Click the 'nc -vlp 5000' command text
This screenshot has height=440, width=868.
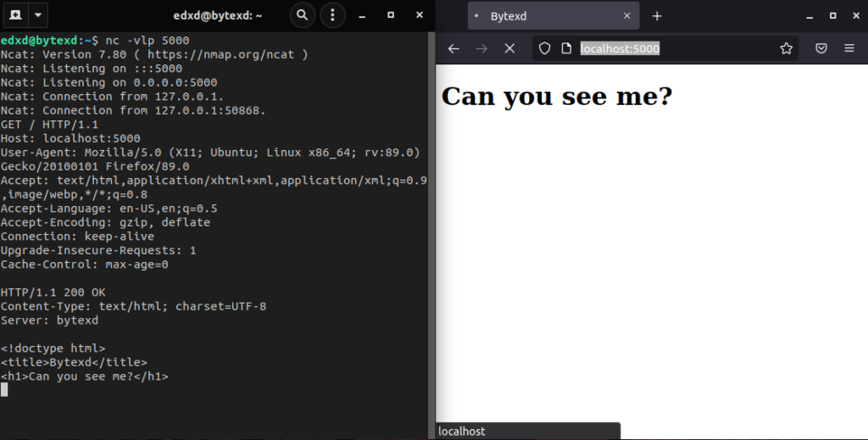pos(147,41)
